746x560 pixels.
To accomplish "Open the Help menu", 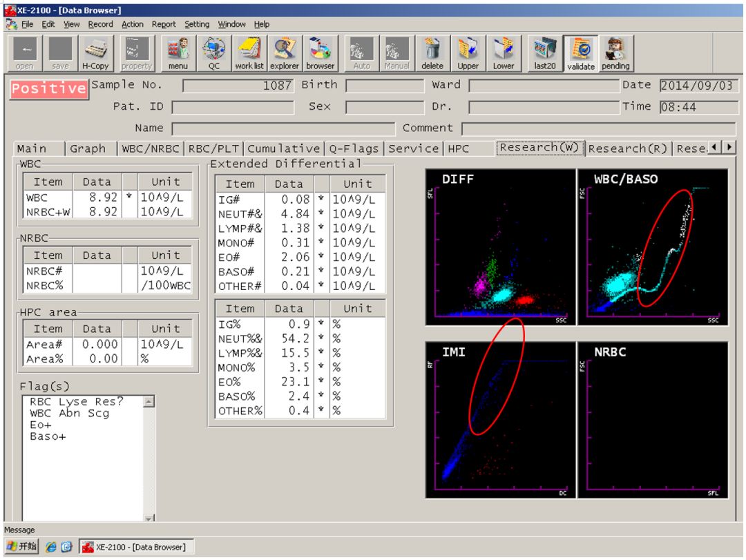I will click(x=261, y=24).
